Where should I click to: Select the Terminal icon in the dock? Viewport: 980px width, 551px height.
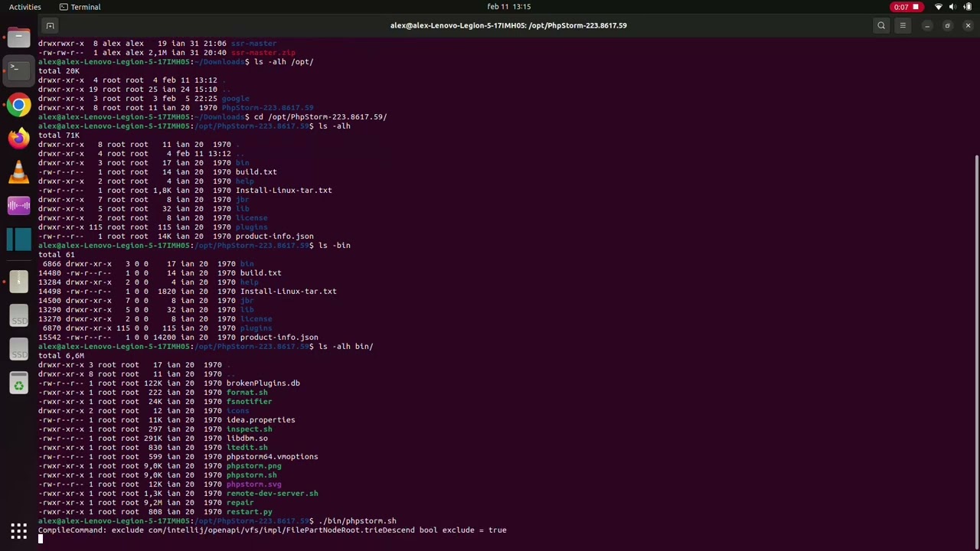tap(18, 70)
